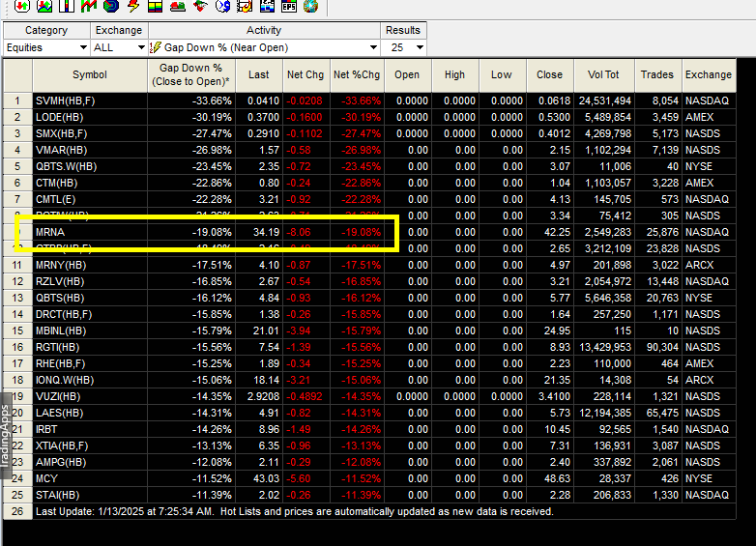Select the RGTI(HB) symbol
The image size is (756, 546).
pos(59,347)
